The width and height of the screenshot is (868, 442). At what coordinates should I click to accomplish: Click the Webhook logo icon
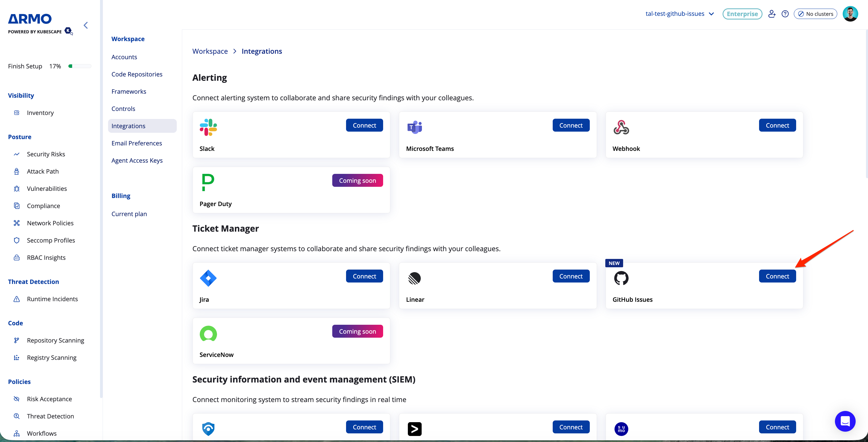[621, 127]
